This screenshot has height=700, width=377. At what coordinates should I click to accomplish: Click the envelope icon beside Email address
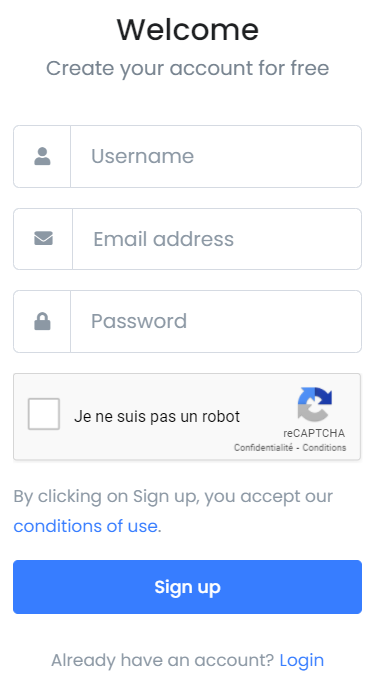pos(43,238)
